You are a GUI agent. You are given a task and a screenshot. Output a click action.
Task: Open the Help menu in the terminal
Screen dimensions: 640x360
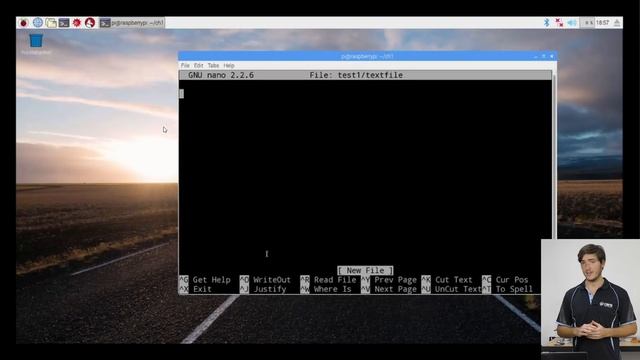tap(229, 65)
